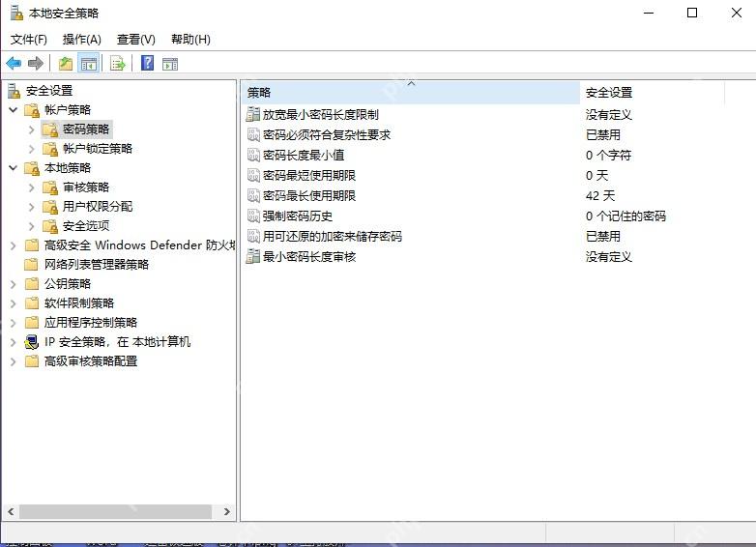Image resolution: width=756 pixels, height=547 pixels.
Task: Click the 最小密码长度审核 policy icon
Action: pyautogui.click(x=253, y=256)
